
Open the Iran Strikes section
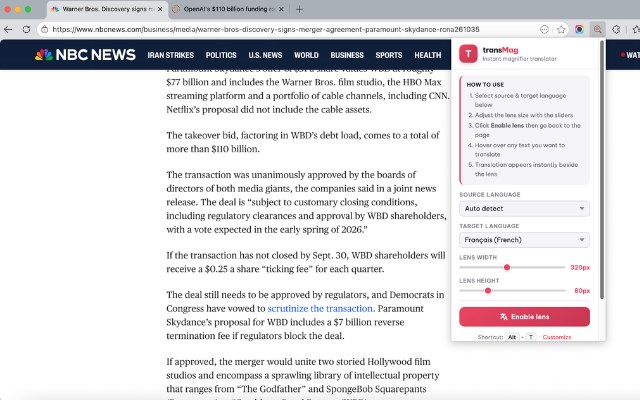coord(171,55)
